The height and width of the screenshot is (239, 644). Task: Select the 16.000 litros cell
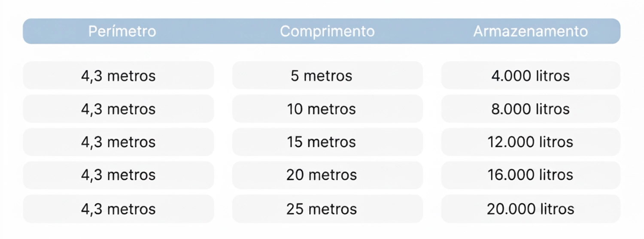click(530, 175)
